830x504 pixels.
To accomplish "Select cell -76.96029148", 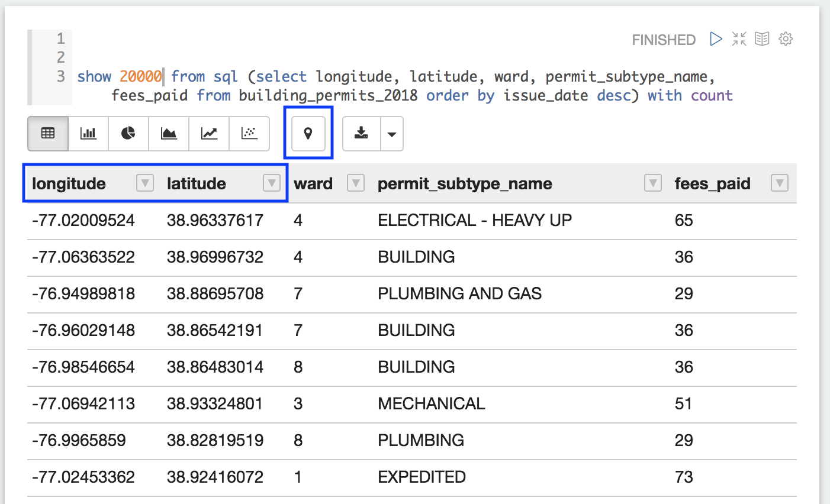I will pyautogui.click(x=83, y=331).
